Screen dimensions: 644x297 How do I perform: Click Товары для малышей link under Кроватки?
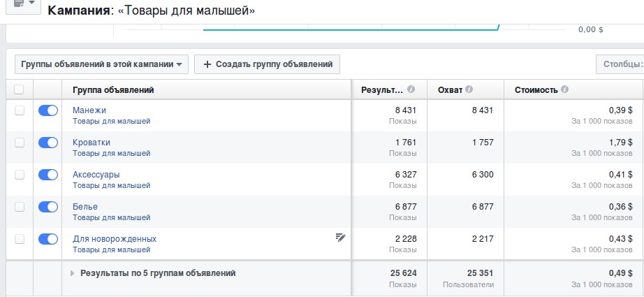click(x=111, y=153)
